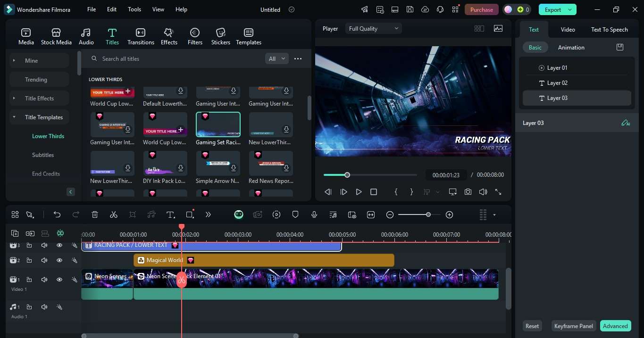The image size is (644, 338).
Task: Zoom out the timeline with the minus button
Action: [x=390, y=214]
